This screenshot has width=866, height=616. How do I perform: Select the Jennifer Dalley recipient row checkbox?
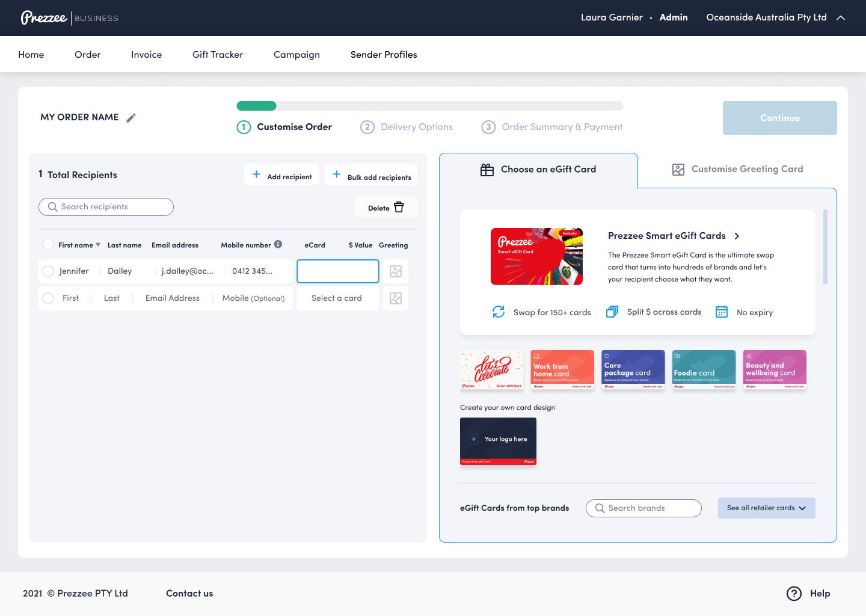pos(49,271)
